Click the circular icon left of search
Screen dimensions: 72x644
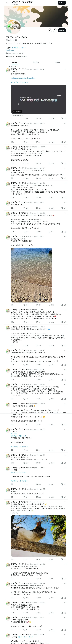[50, 30]
